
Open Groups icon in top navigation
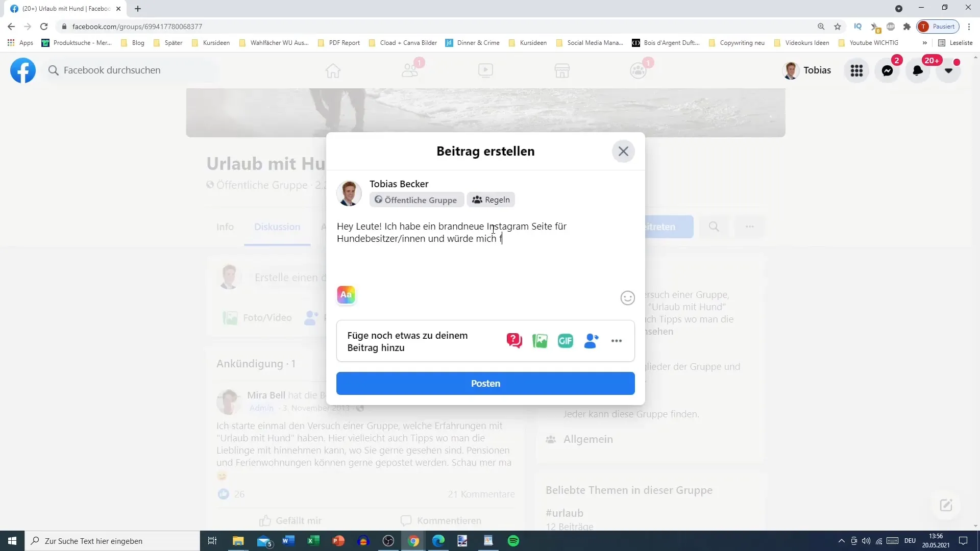click(638, 70)
